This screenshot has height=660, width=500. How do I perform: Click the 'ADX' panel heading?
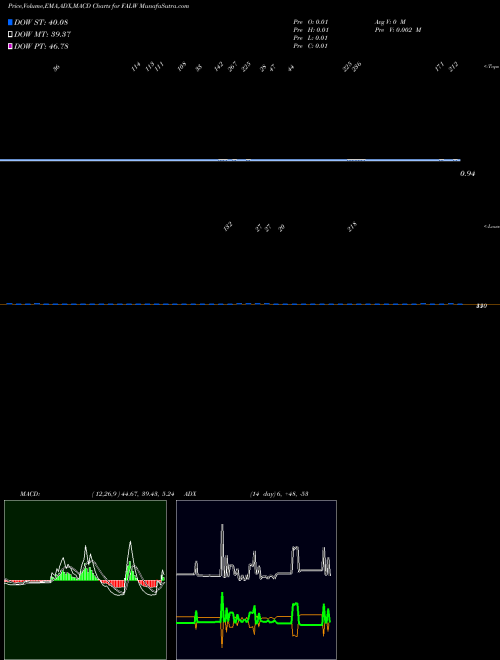click(190, 494)
